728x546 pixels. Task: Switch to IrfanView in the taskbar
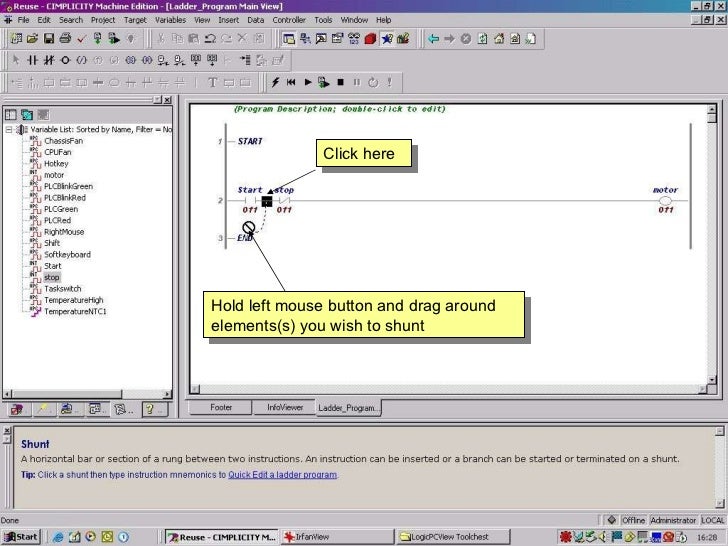point(337,537)
